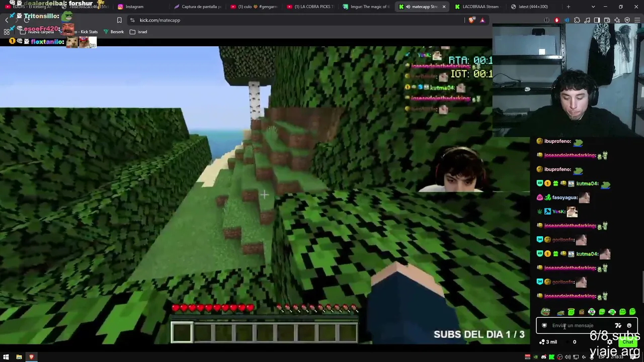This screenshot has width=644, height=362.
Task: Switch to the culo #gengar tab
Action: (255, 7)
